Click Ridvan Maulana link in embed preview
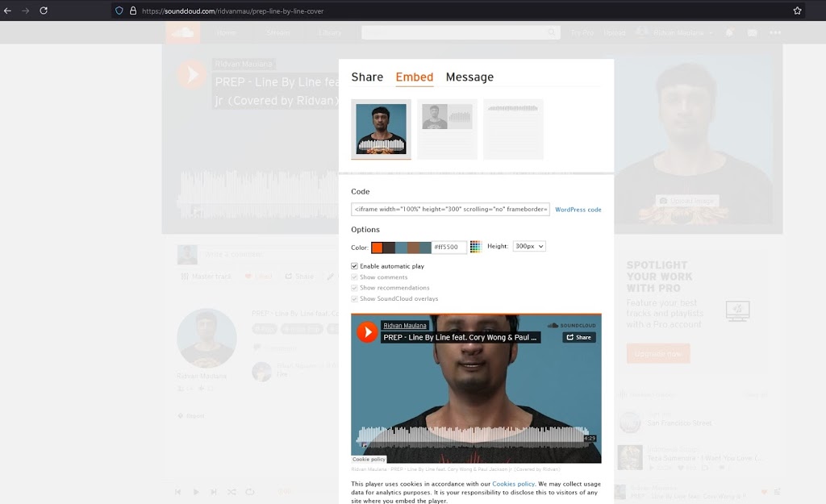The image size is (826, 504). (405, 326)
